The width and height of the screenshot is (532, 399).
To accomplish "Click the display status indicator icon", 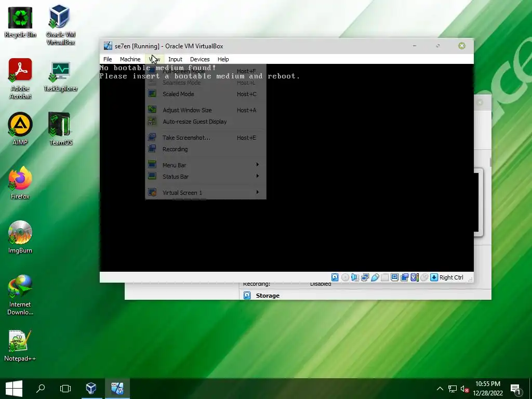I will [x=395, y=277].
